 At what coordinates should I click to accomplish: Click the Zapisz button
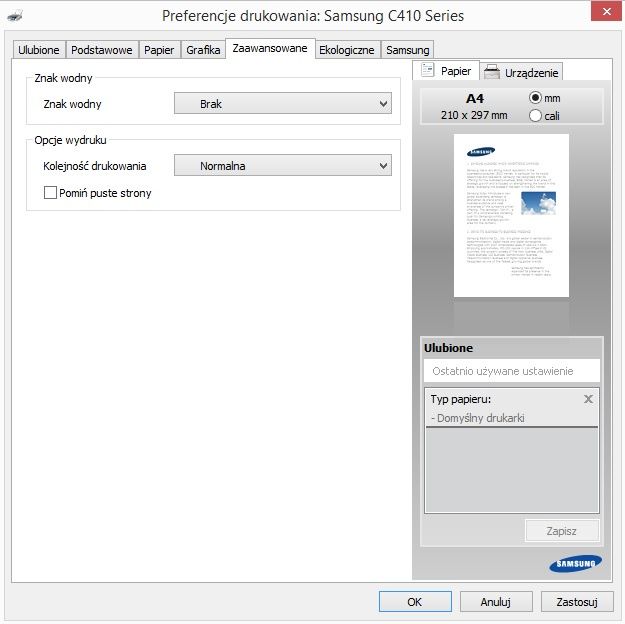[x=562, y=531]
